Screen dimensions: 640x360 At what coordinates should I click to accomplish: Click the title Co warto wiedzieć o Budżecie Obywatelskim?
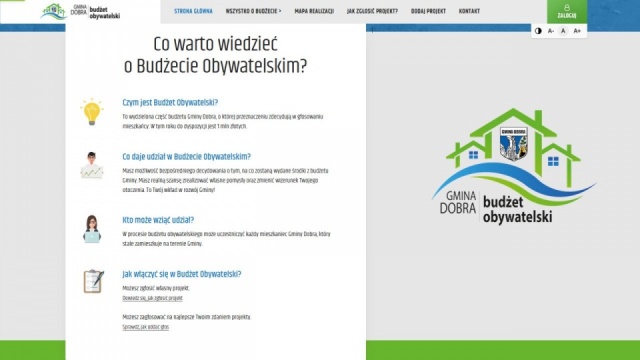(x=215, y=55)
